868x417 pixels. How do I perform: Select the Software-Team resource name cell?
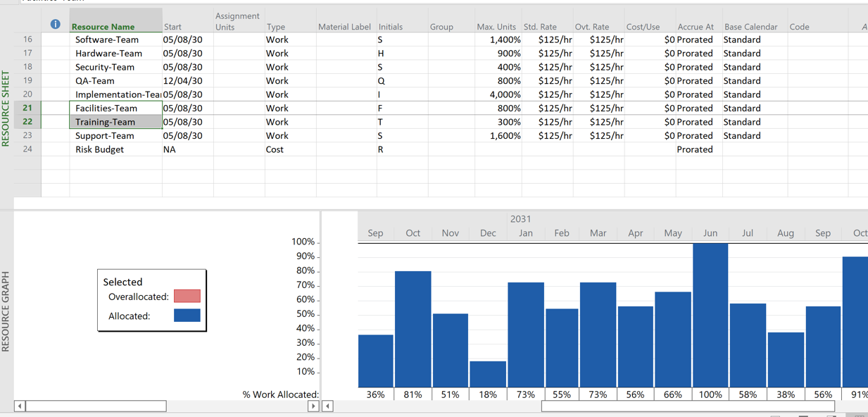(116, 39)
